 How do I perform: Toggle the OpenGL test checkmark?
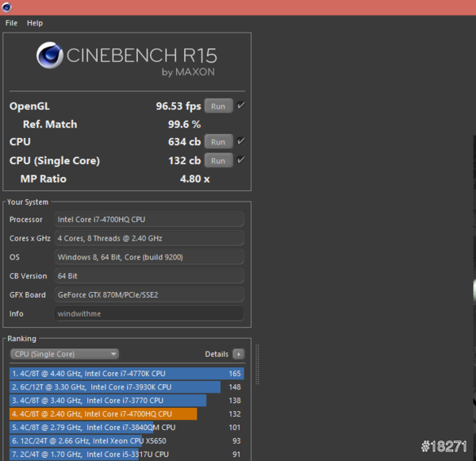click(x=241, y=106)
